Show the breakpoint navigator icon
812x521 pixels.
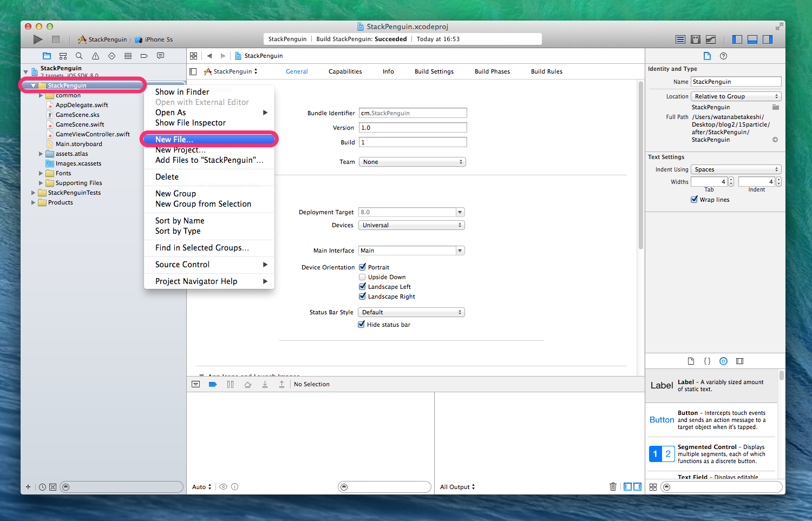[x=144, y=56]
